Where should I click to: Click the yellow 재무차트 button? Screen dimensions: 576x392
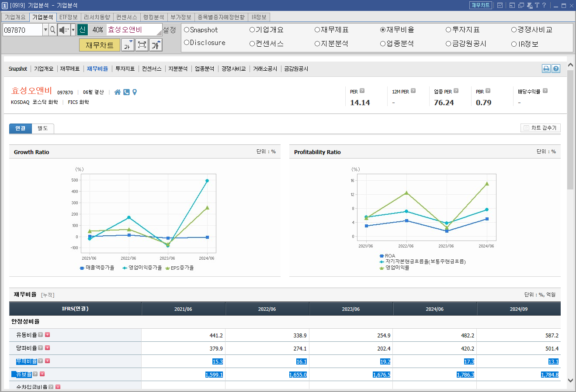coord(100,45)
